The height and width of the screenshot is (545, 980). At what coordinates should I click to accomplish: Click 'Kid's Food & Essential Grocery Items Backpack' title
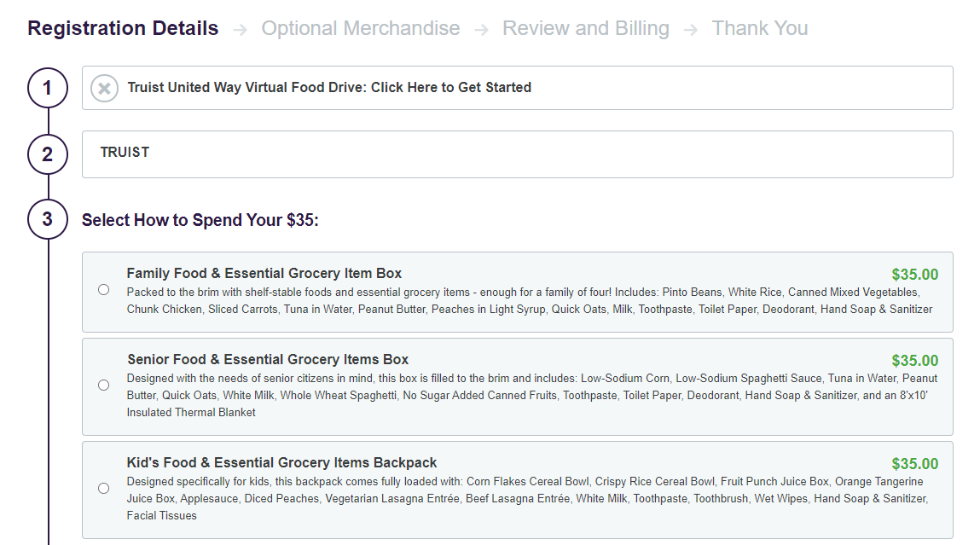pyautogui.click(x=281, y=462)
